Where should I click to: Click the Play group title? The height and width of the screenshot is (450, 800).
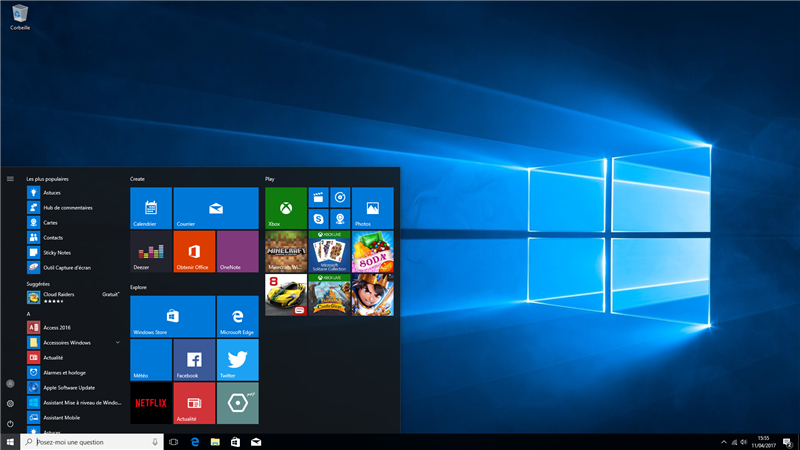pyautogui.click(x=269, y=179)
